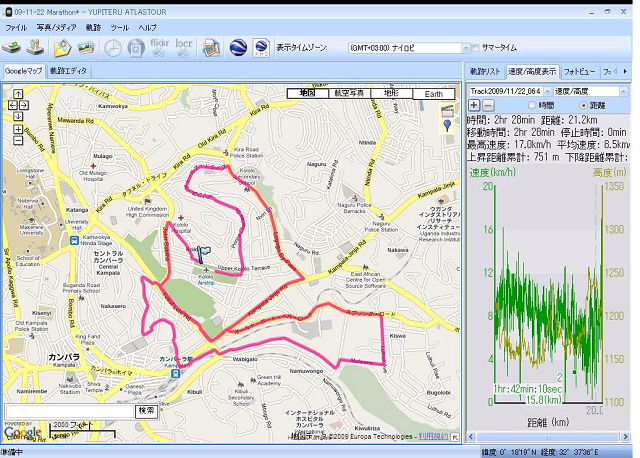Click the flickr upload toolbar icon
640x458 pixels.
pos(160,48)
